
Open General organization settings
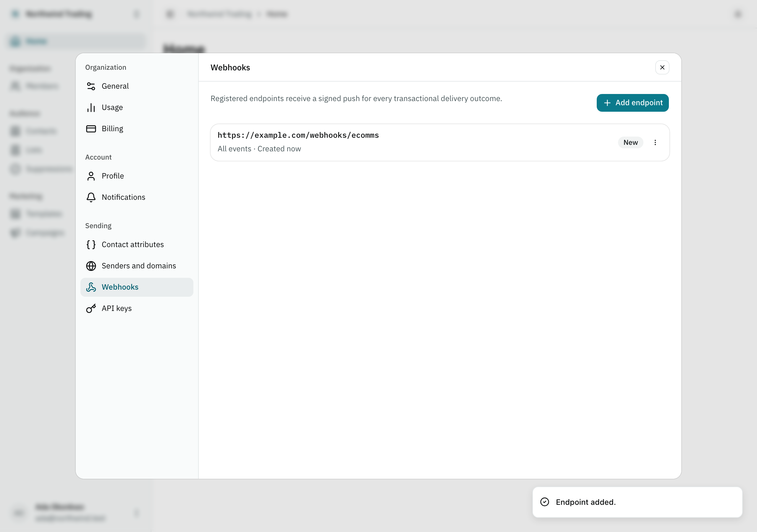(137, 86)
